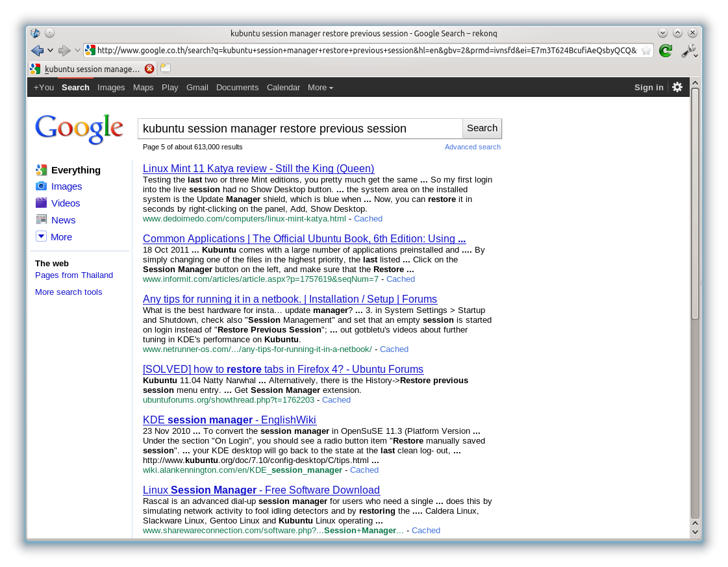Screen dimensions: 728x567
Task: Open Cached link for informit result
Action: click(x=401, y=279)
